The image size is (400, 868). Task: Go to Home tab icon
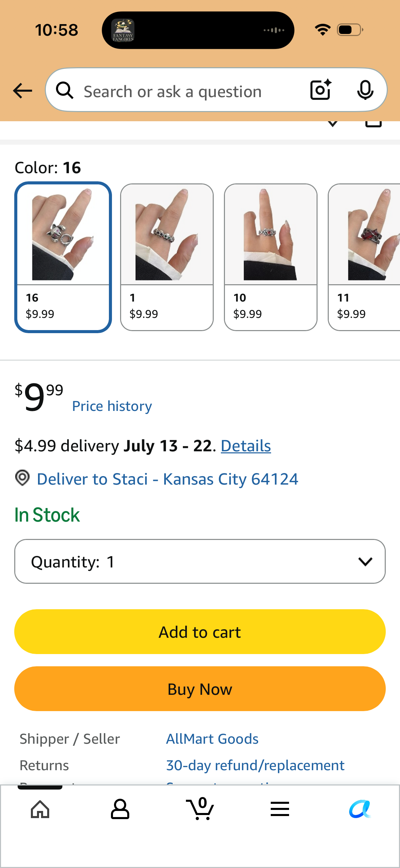tap(40, 809)
